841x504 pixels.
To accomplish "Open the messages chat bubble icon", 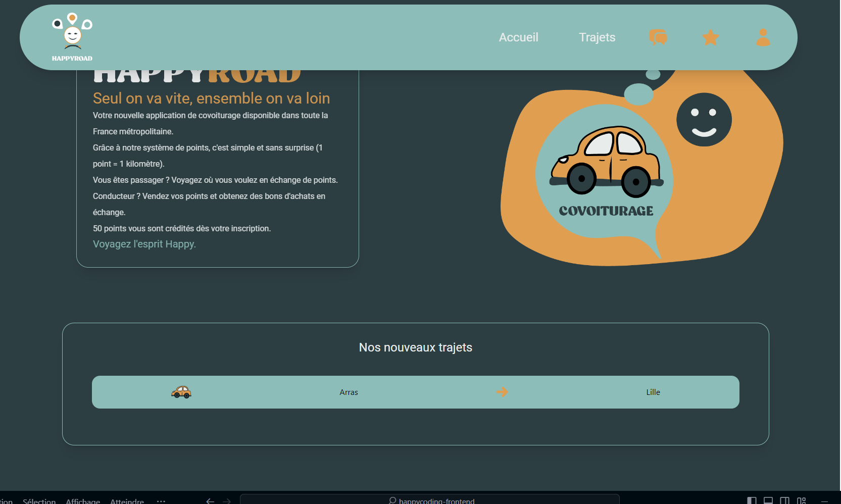I will (x=658, y=37).
